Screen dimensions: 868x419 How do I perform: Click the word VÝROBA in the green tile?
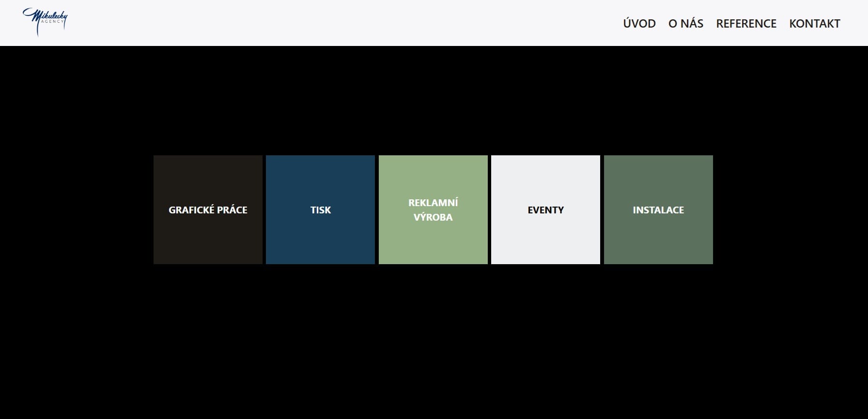point(433,217)
